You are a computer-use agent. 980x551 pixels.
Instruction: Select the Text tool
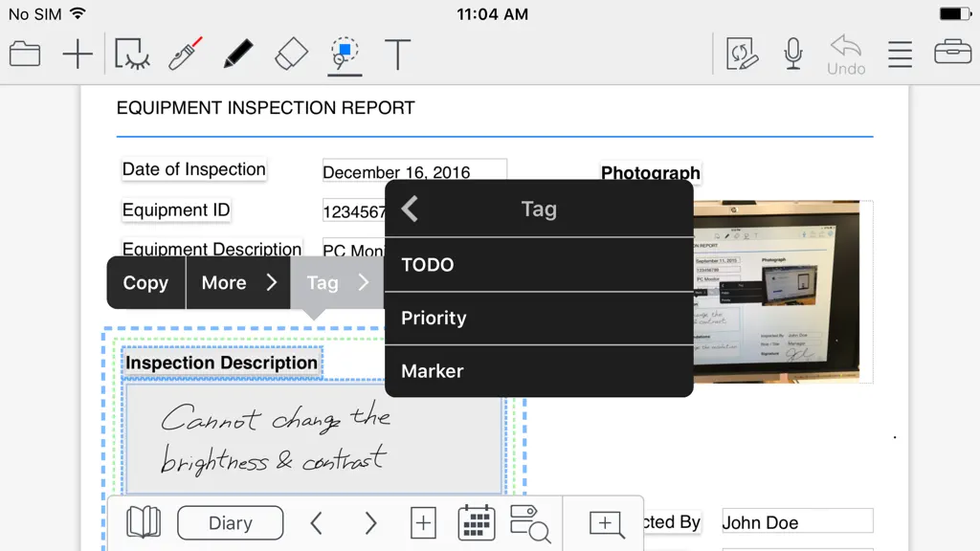[x=397, y=54]
